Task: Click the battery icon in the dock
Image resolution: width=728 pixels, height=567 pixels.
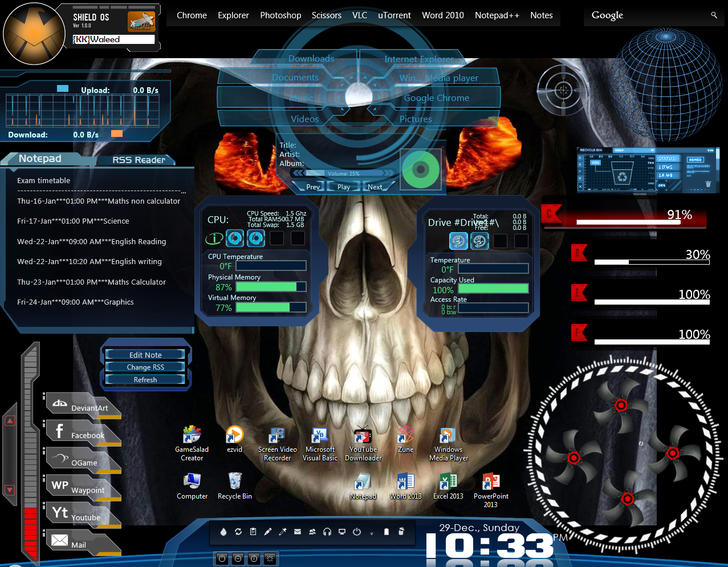Action: point(386,532)
